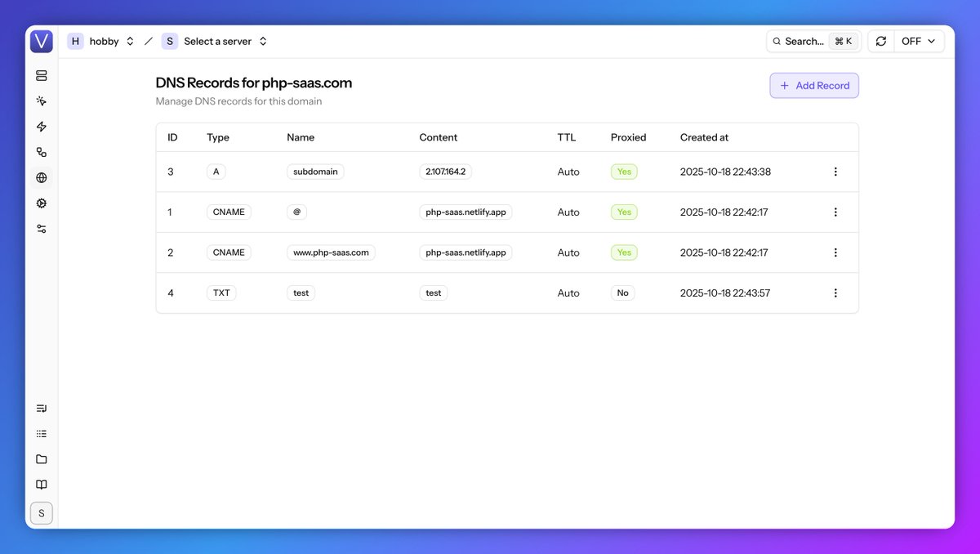Click the Add Record button
This screenshot has width=980, height=554.
click(813, 85)
